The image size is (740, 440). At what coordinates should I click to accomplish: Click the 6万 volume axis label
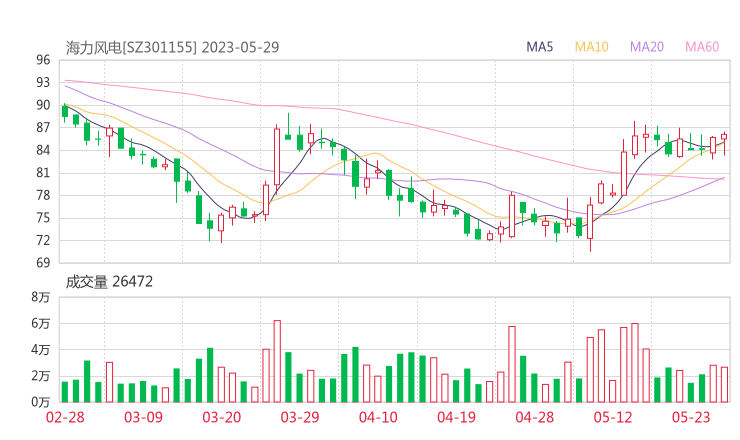coord(41,323)
